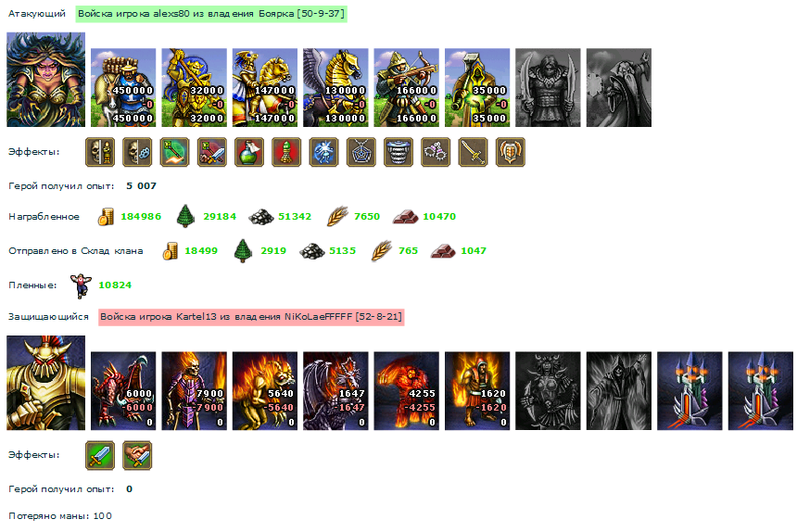Select the attacker's sword effect icon

[x=474, y=152]
